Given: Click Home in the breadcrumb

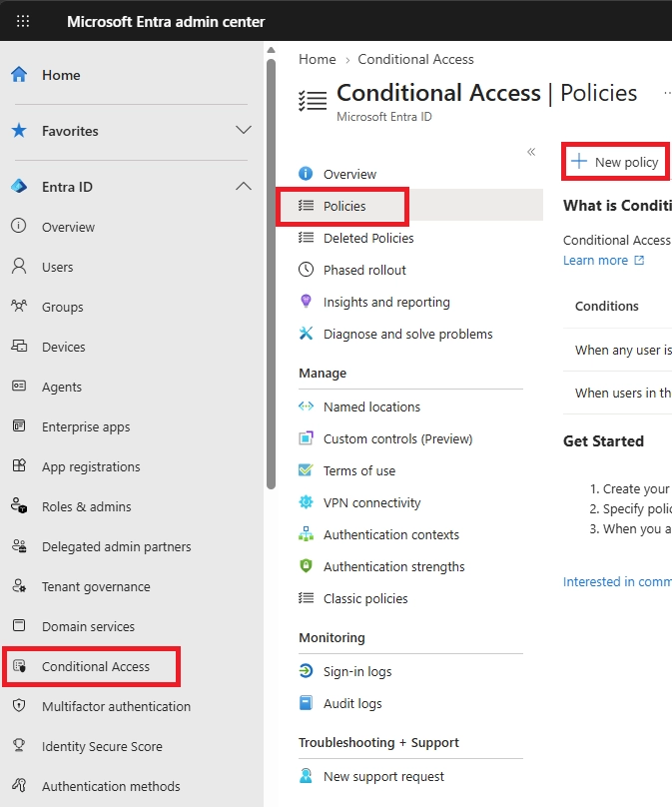Looking at the screenshot, I should click(317, 59).
